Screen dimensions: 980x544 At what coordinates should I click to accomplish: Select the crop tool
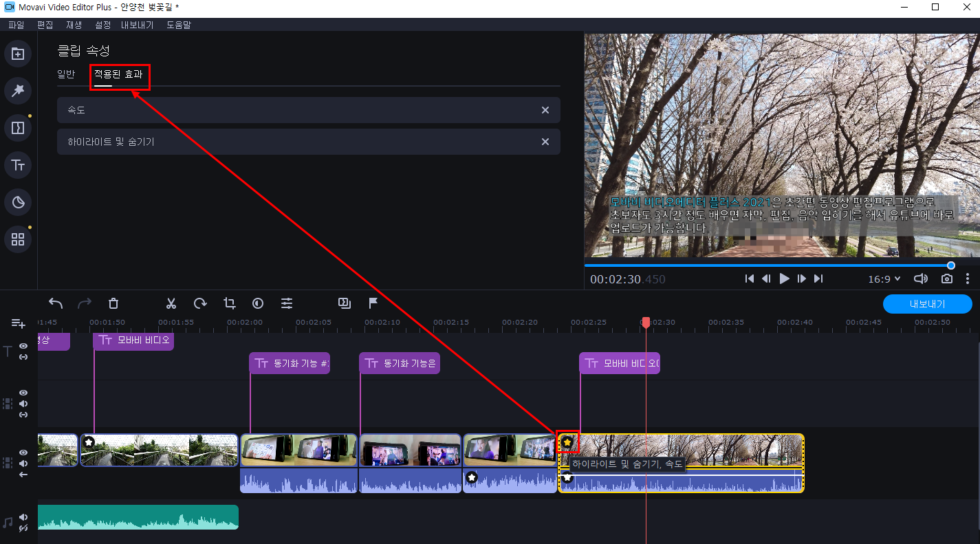click(229, 303)
